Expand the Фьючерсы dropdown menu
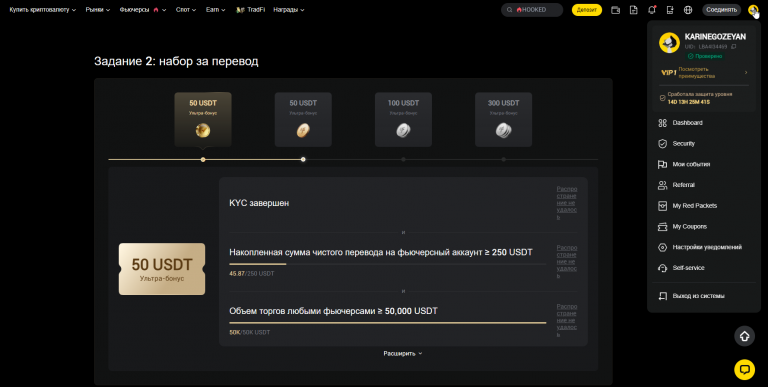 click(143, 10)
